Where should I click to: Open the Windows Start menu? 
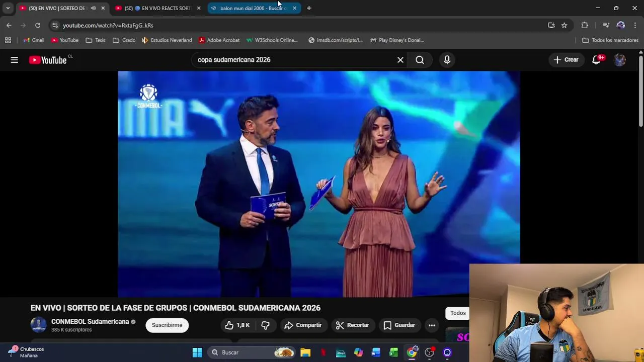[197, 352]
